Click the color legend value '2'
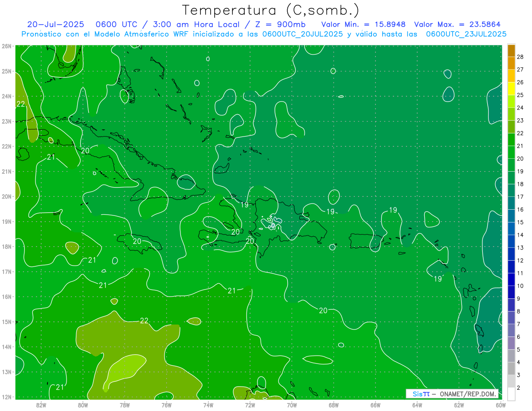 click(x=519, y=388)
